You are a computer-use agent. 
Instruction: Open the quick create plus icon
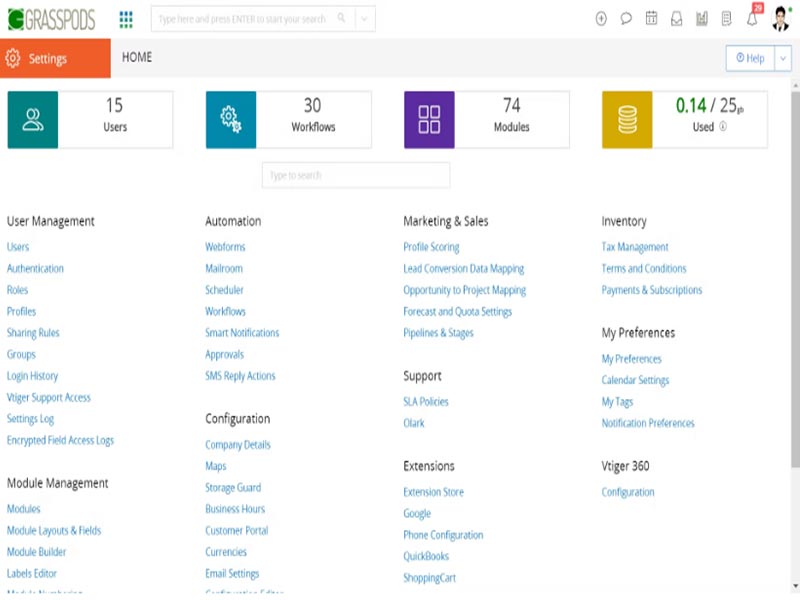(x=601, y=17)
